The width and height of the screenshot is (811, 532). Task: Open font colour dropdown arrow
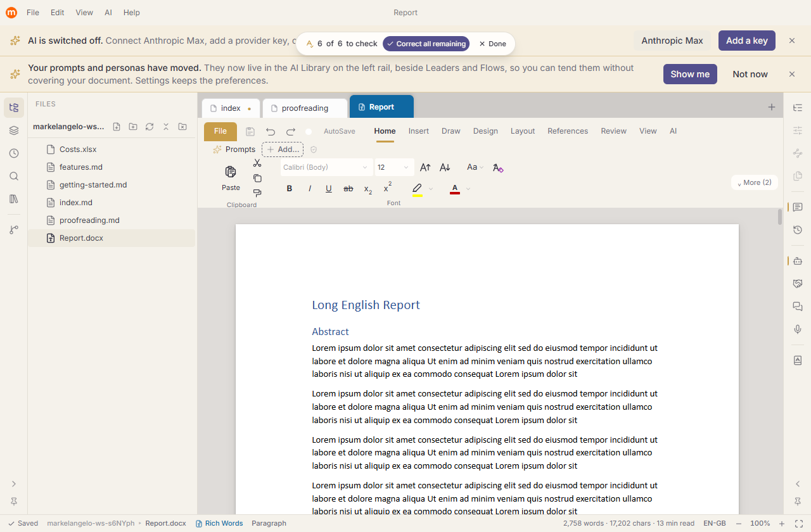tap(468, 189)
